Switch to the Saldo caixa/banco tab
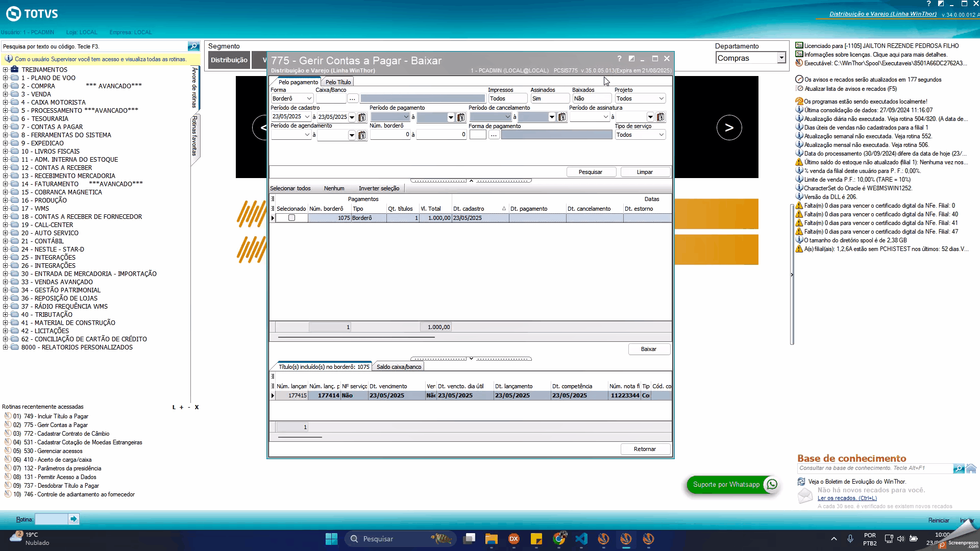This screenshot has width=980, height=551. click(x=399, y=367)
